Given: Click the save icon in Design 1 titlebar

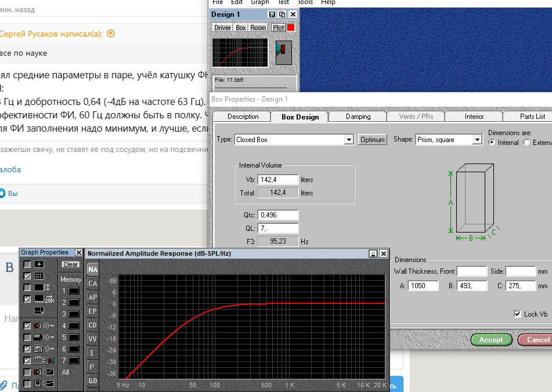Looking at the screenshot, I should pyautogui.click(x=272, y=14).
